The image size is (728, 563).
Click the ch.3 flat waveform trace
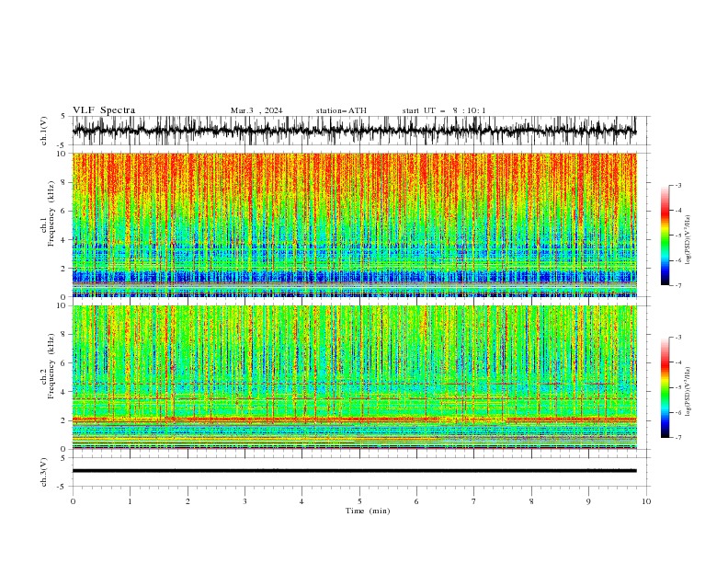[354, 471]
